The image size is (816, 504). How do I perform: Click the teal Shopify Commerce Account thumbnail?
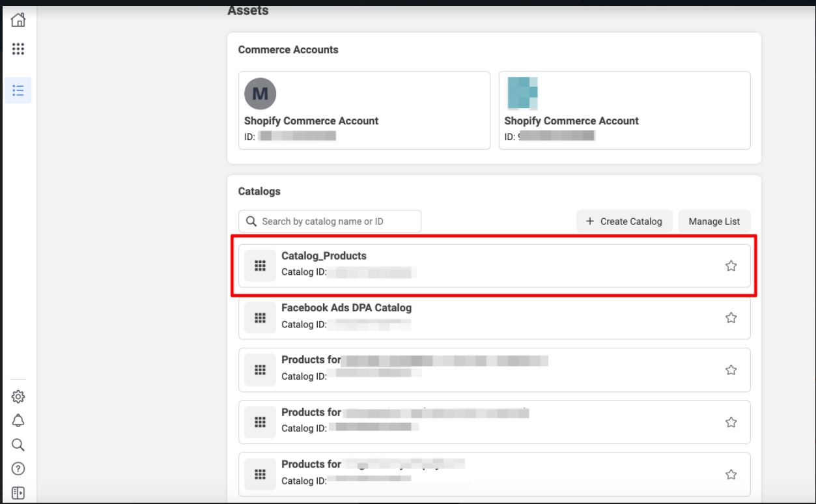click(522, 93)
